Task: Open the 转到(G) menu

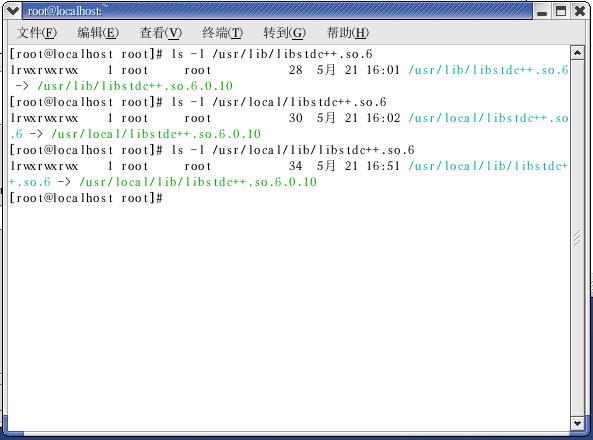Action: (x=284, y=33)
